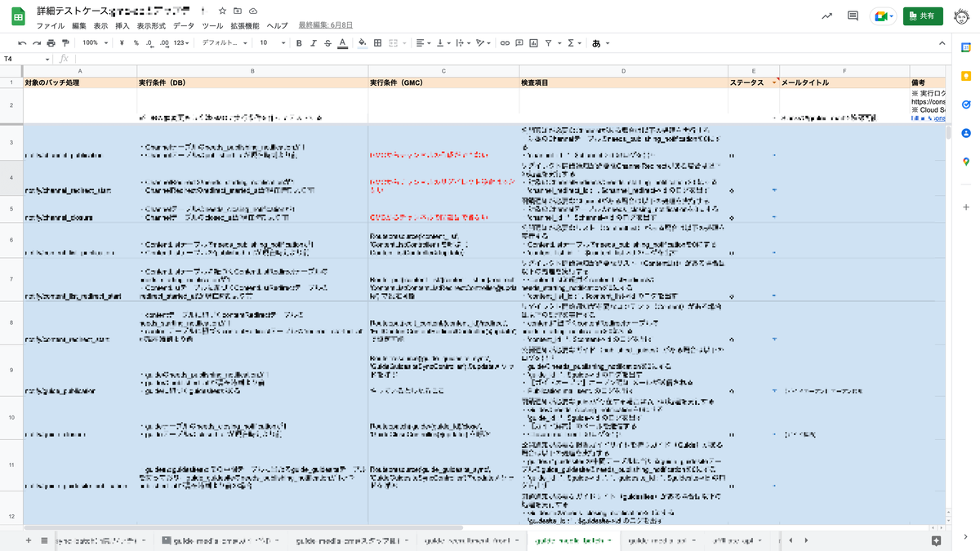Open the 表示 menu
Viewport: 980px width, 551px height.
click(100, 26)
